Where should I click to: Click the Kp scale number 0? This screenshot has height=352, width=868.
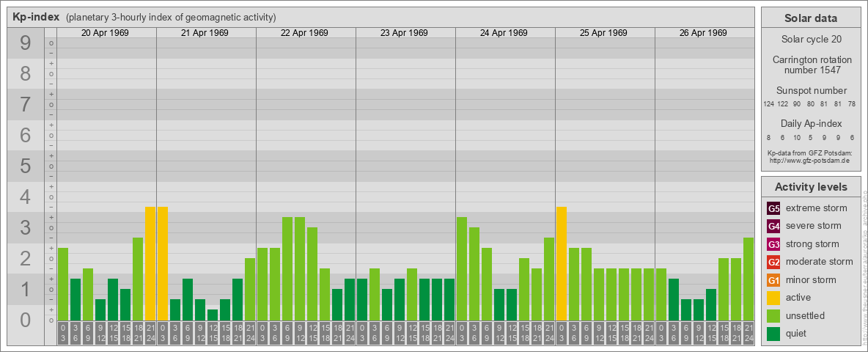[26, 320]
